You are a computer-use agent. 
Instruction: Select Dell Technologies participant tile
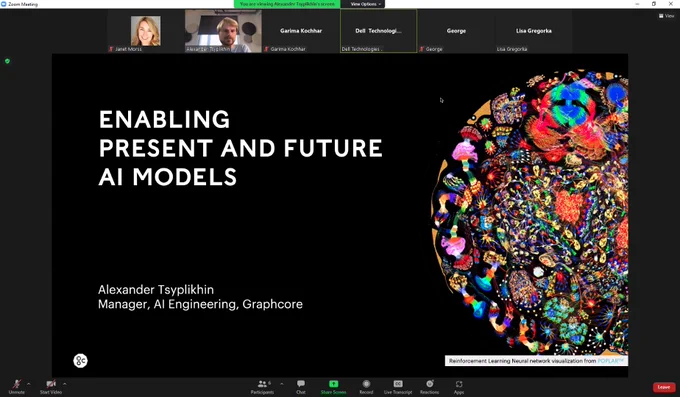coord(379,31)
